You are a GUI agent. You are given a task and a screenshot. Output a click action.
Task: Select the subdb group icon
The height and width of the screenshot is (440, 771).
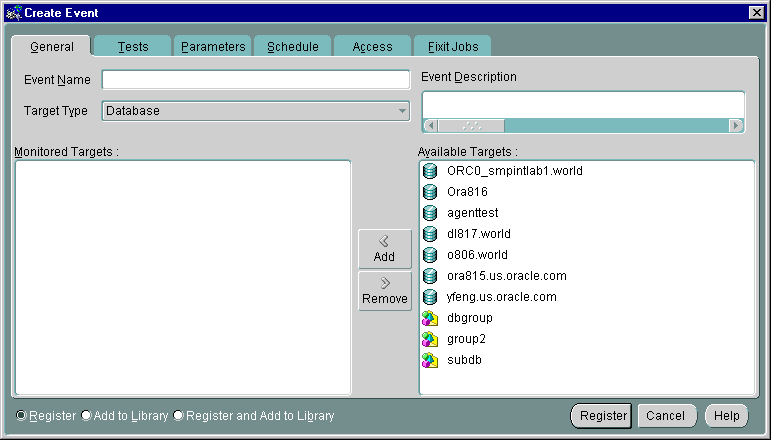(x=430, y=360)
